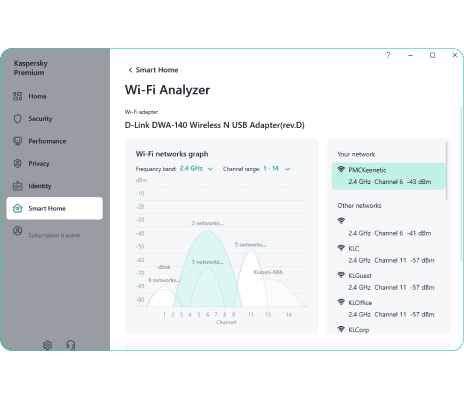Click the KLGuest Wi-Fi signal icon

click(x=341, y=275)
